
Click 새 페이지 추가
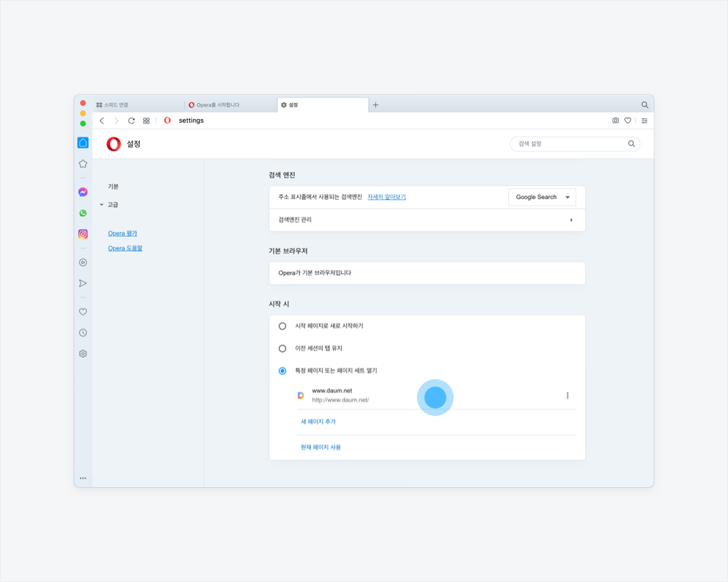318,422
